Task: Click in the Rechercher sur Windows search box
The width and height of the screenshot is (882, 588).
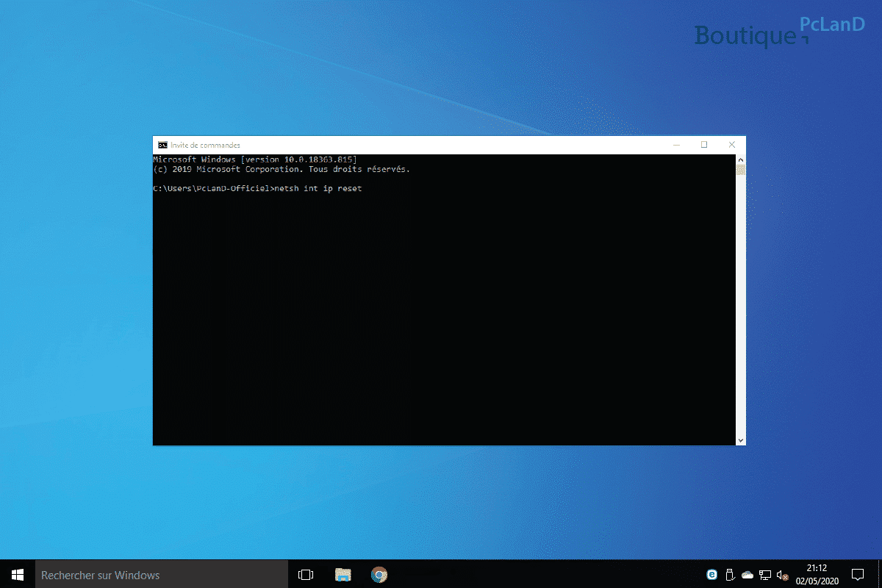Action: point(162,575)
